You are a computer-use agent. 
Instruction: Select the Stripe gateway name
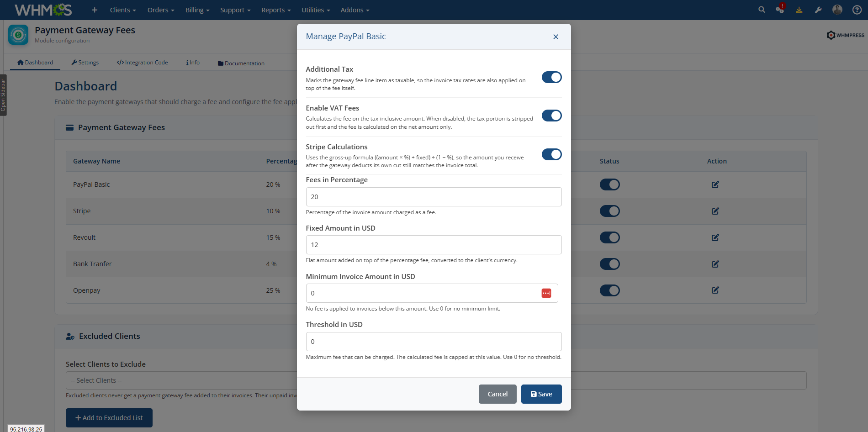(82, 211)
